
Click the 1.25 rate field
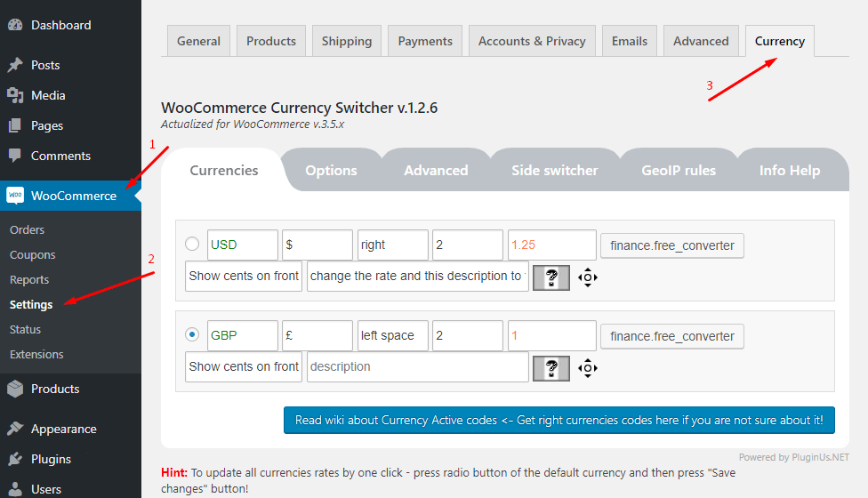[x=552, y=245]
